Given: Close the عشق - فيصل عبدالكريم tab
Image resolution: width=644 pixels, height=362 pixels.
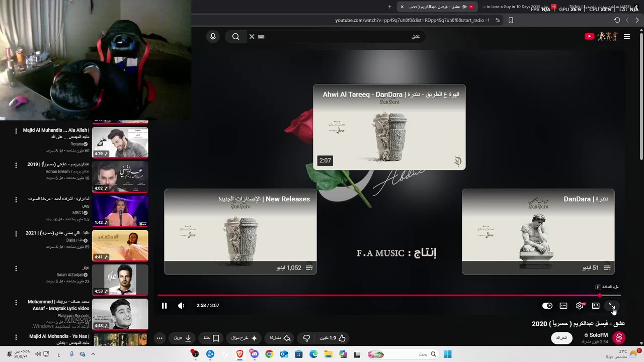Looking at the screenshot, I should coord(402,7).
